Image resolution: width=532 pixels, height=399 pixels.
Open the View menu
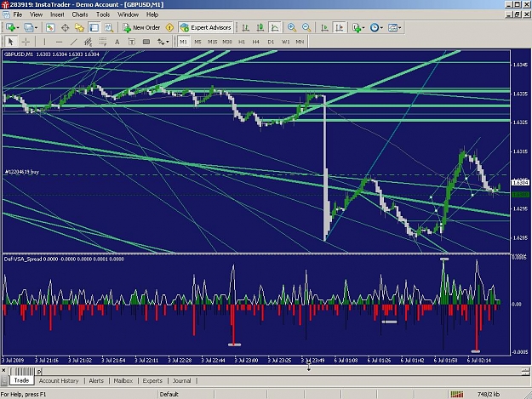36,14
